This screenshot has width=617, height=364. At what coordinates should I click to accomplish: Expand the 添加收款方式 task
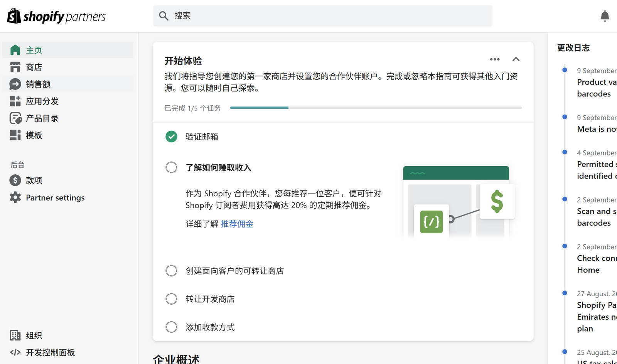pyautogui.click(x=210, y=327)
